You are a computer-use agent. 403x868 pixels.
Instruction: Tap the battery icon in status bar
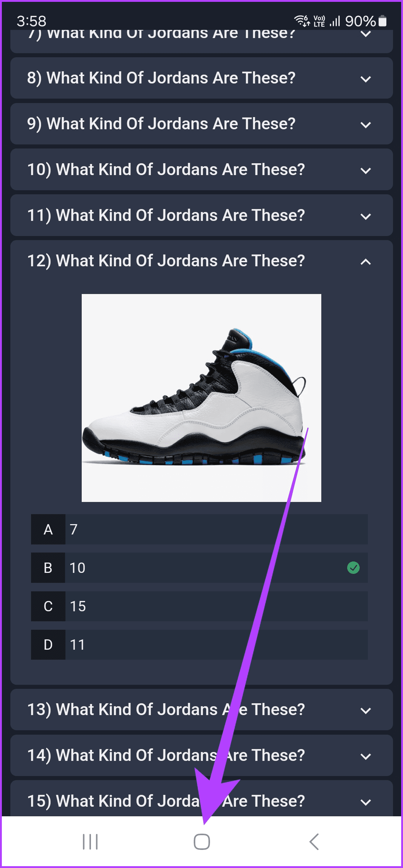383,21
